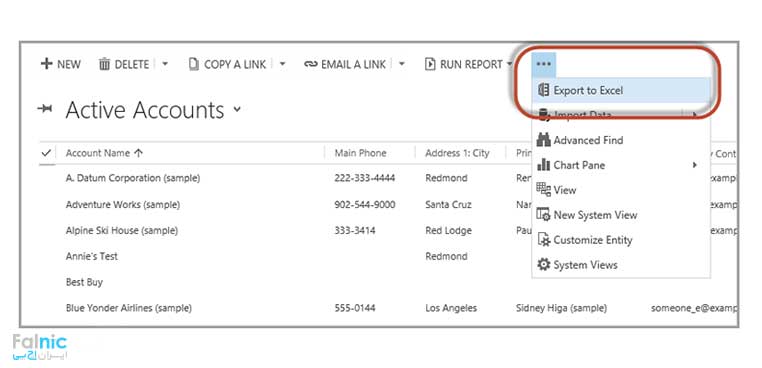Open Sidney Higa (sample) contact link
This screenshot has height=368, width=762.
pos(561,308)
